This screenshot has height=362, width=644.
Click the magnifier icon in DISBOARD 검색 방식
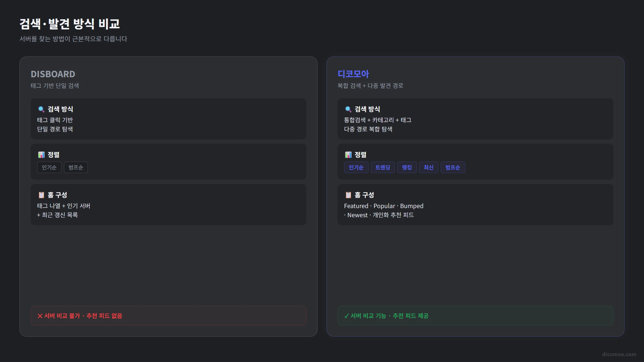pos(41,109)
